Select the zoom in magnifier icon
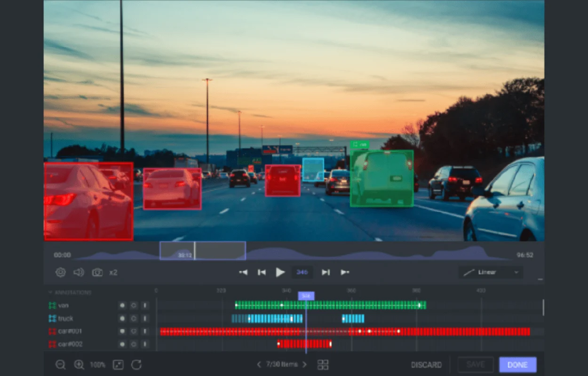The height and width of the screenshot is (376, 588). [79, 365]
